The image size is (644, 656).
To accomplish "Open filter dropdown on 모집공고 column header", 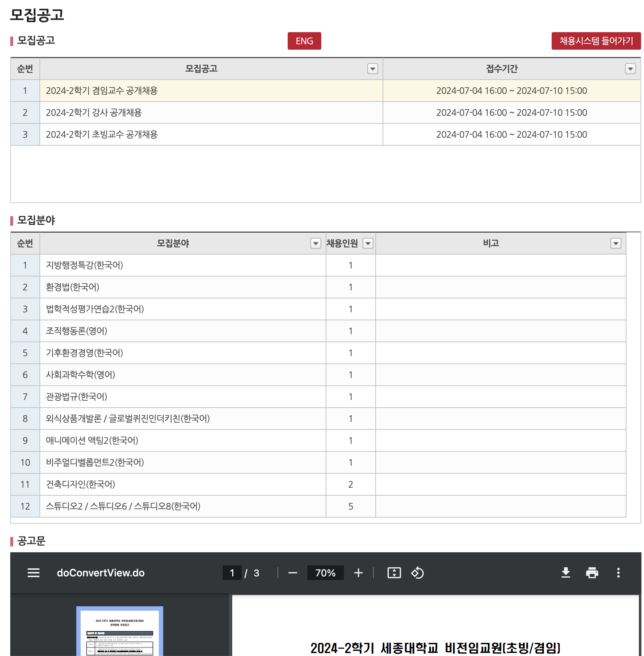I will [372, 69].
